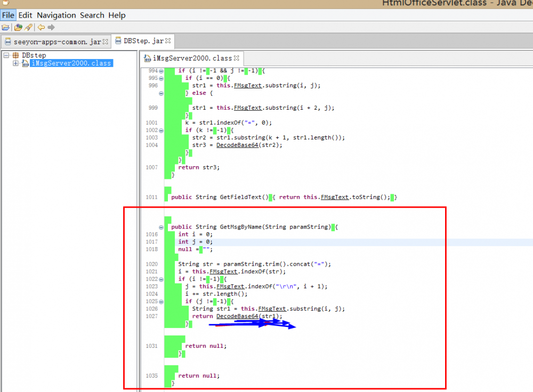Open the Navigation menu
This screenshot has height=392, width=533.
56,15
